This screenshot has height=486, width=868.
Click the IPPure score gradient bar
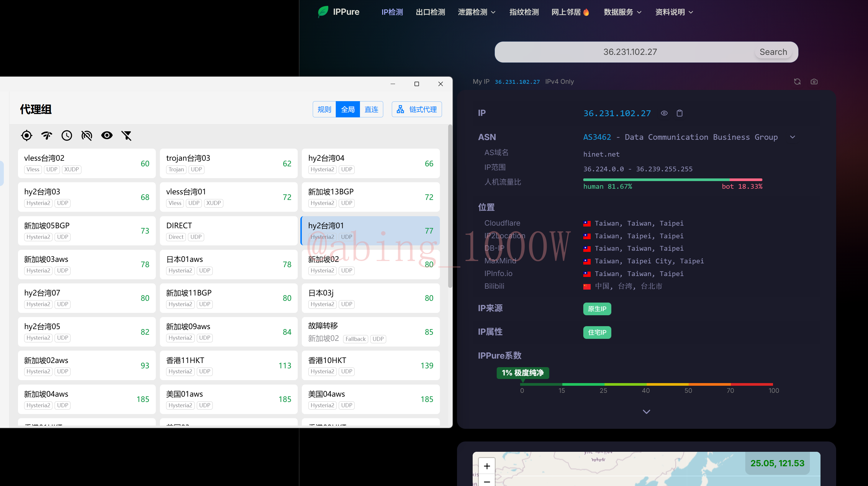tap(647, 384)
